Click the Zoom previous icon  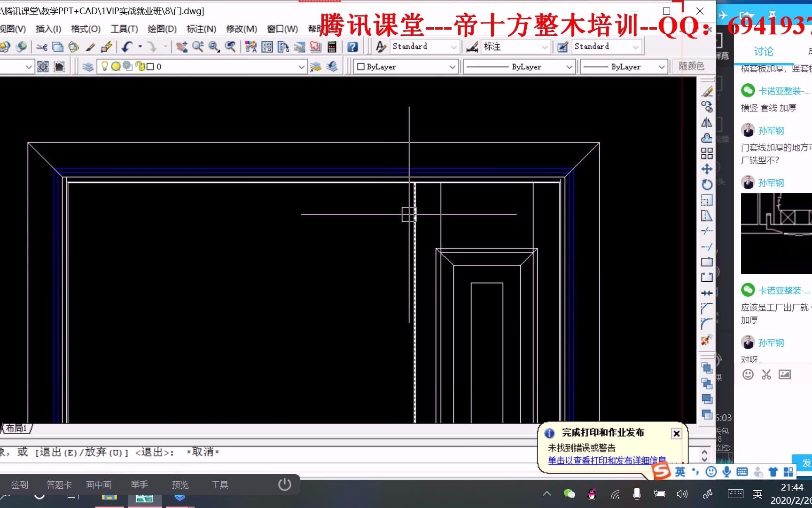pos(230,47)
